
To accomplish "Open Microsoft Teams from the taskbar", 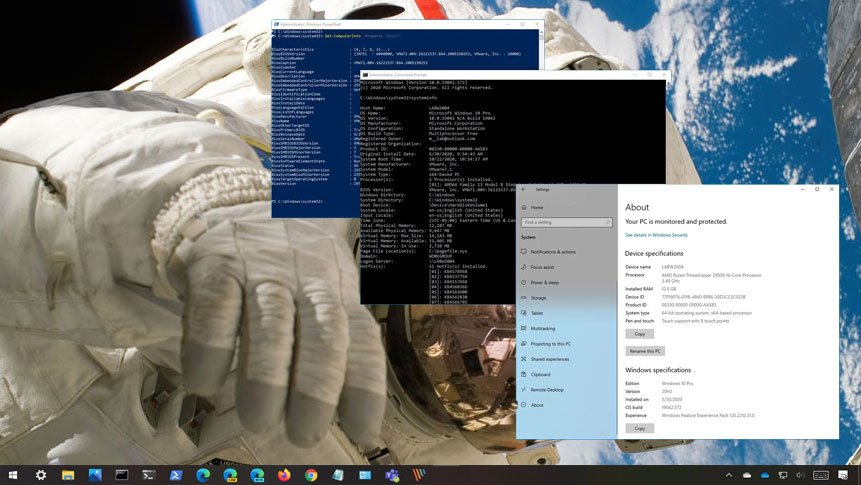I will pos(392,475).
